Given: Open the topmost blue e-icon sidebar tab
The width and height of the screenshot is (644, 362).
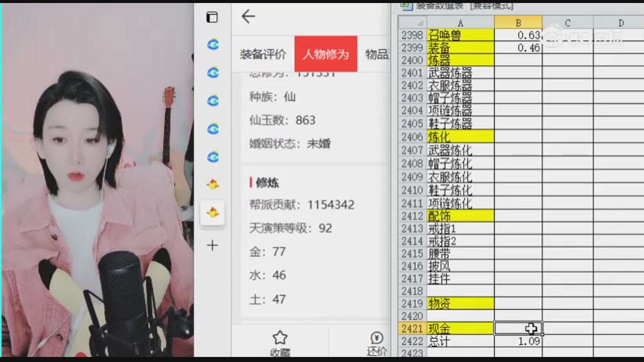Looking at the screenshot, I should (212, 44).
